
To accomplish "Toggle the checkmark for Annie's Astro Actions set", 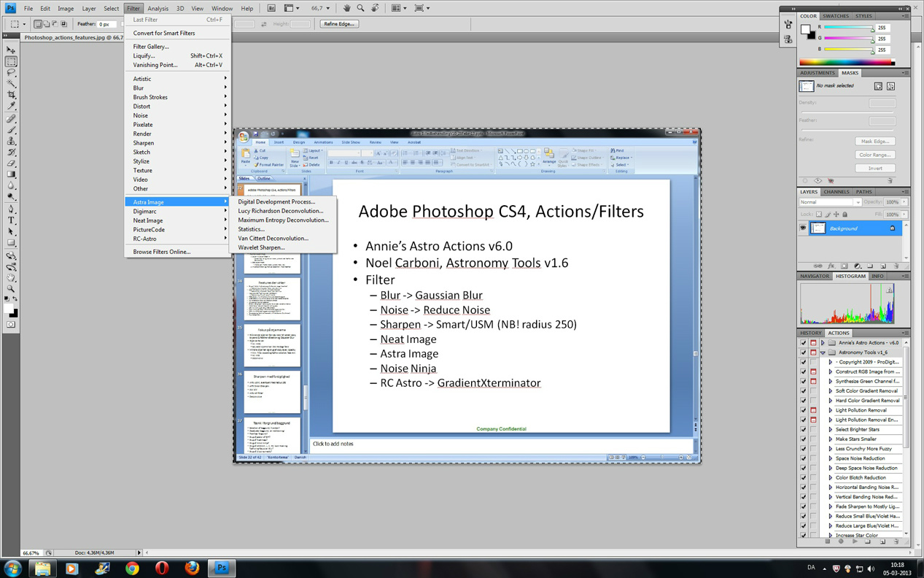I will [804, 342].
